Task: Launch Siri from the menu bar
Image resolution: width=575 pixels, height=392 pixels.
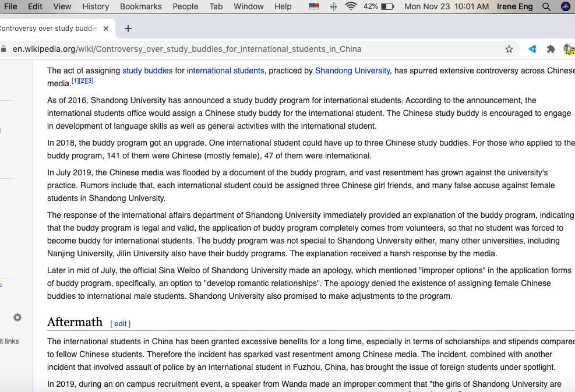Action: point(565,6)
